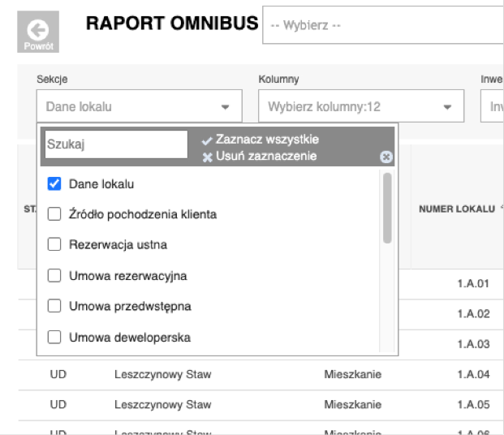Screen dimensions: 504x435
Task: Sort by the NUMER LOKALU column header
Action: tap(457, 209)
